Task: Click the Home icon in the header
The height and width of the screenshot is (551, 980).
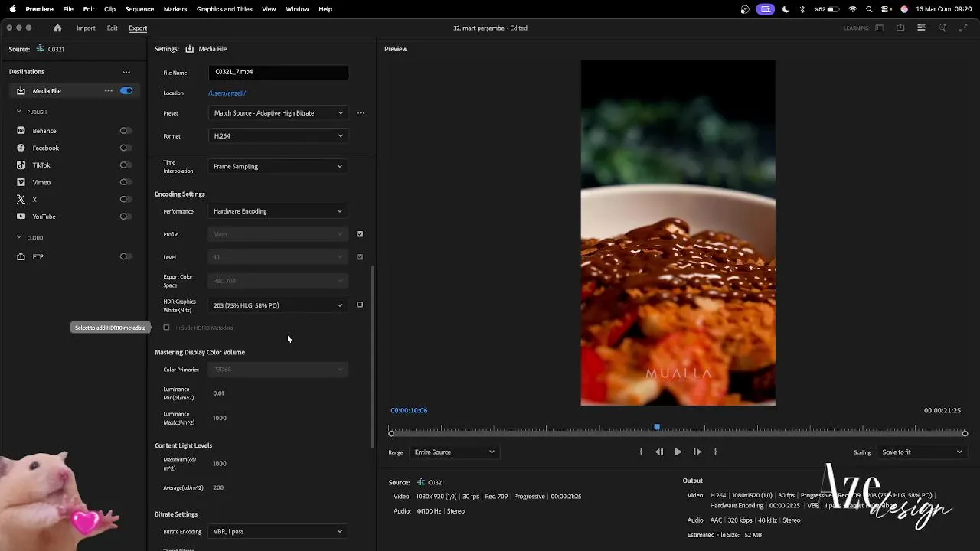Action: click(x=57, y=28)
